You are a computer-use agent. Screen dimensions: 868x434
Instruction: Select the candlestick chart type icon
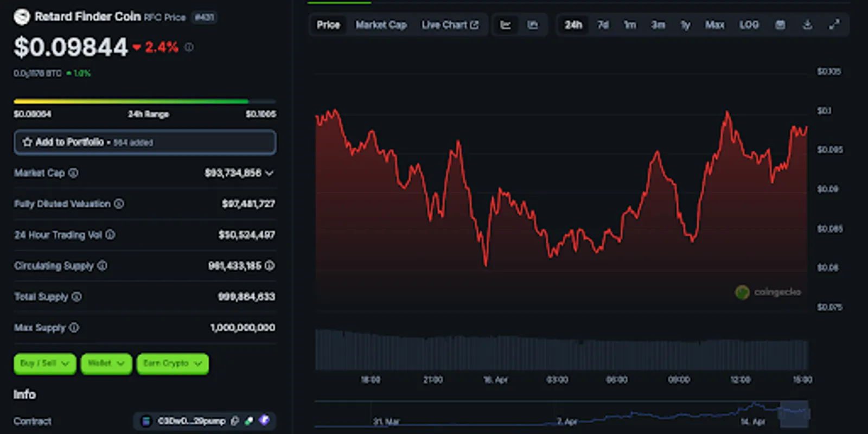click(533, 25)
